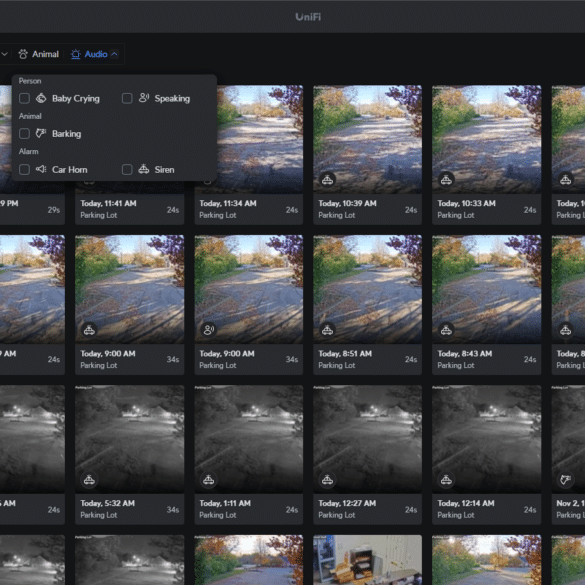Click siren badge on 12:27 AM clip
This screenshot has height=585, width=585.
pyautogui.click(x=327, y=480)
